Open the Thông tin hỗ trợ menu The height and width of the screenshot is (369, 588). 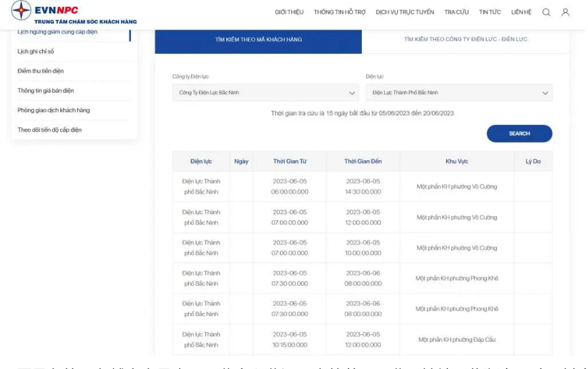[x=339, y=12]
